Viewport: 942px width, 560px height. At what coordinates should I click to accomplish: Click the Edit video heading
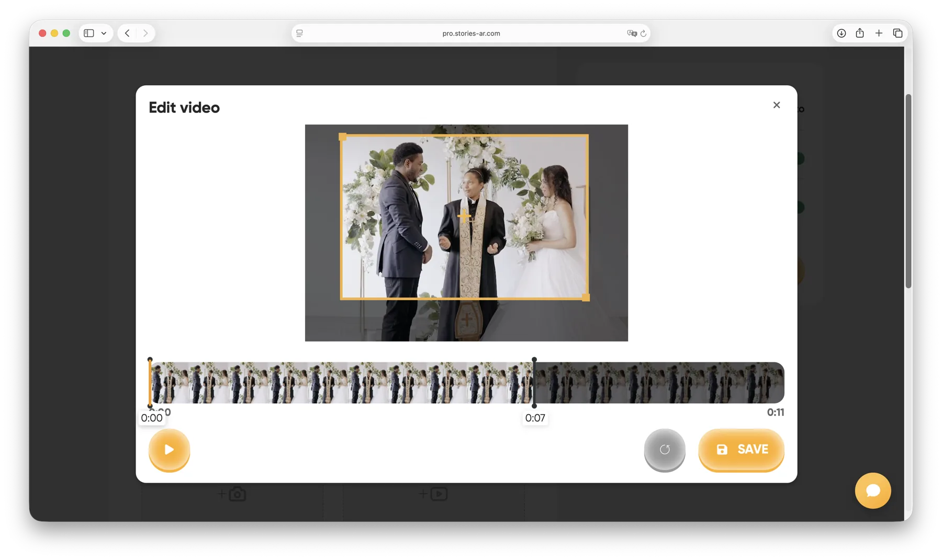[x=184, y=108]
